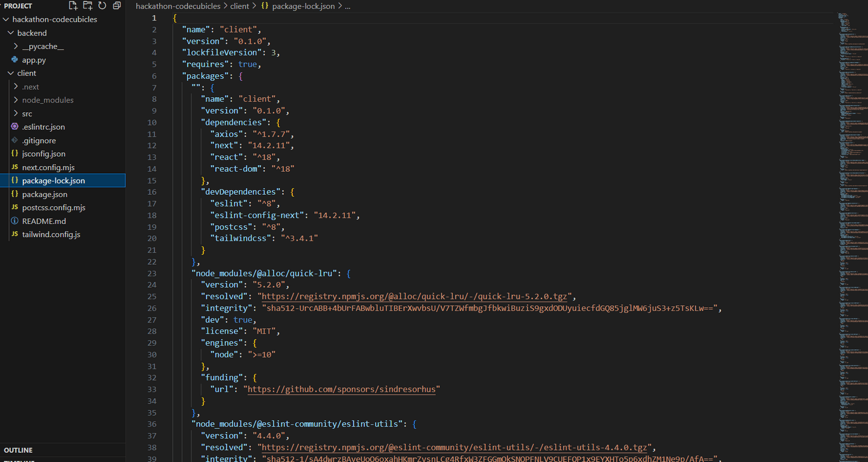868x462 pixels.
Task: Click the JS icon of next.config.mjs
Action: (x=15, y=167)
